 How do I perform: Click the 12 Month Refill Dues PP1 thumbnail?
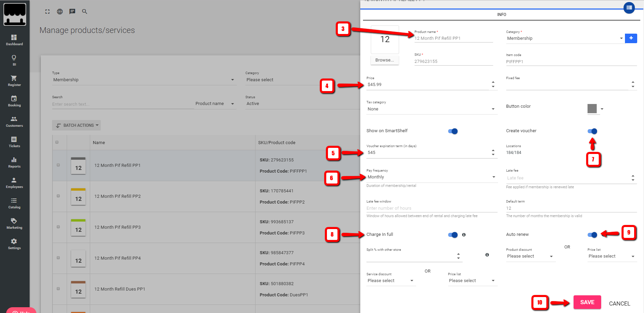pos(78,290)
